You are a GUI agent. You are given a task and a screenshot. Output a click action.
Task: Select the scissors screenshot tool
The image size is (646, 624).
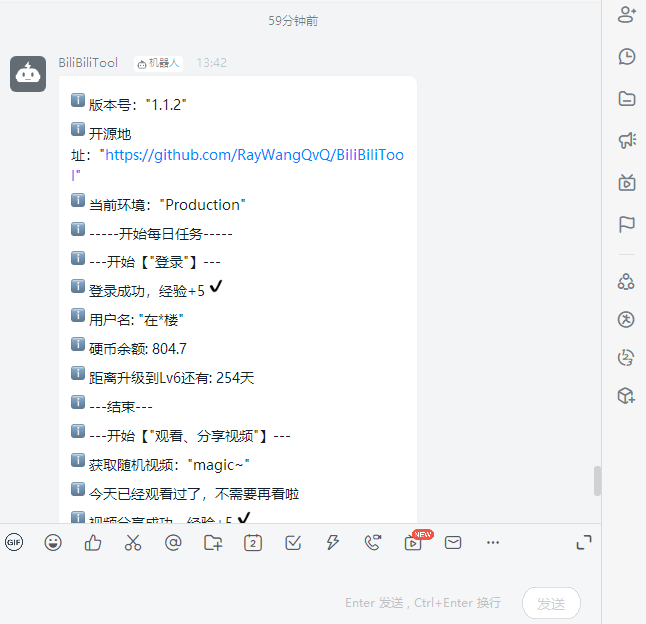point(133,542)
